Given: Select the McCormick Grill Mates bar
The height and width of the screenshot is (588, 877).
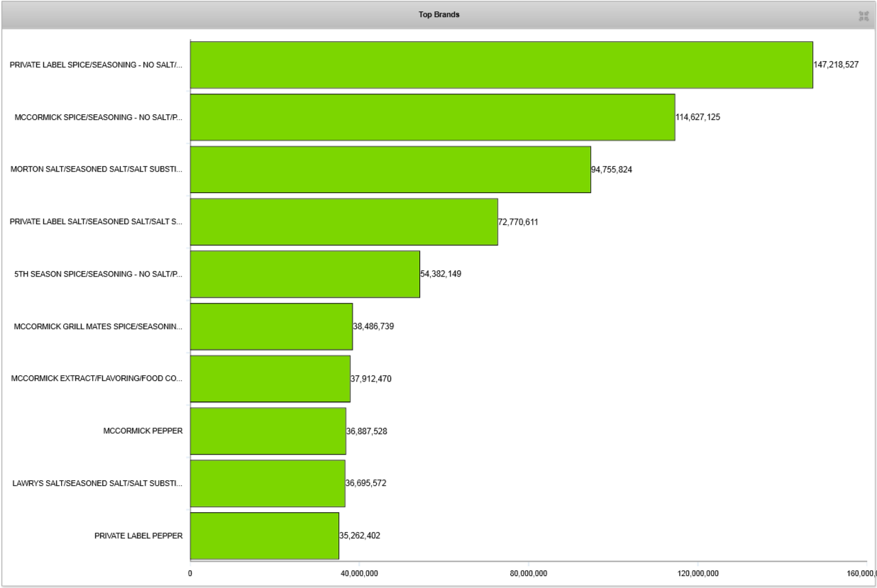Looking at the screenshot, I should coord(271,326).
